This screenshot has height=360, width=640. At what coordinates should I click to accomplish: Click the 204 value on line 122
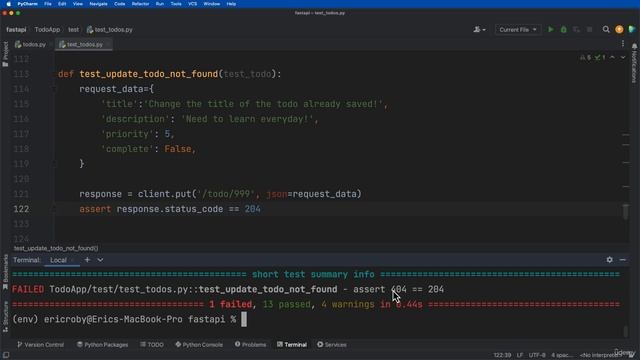[x=252, y=209]
